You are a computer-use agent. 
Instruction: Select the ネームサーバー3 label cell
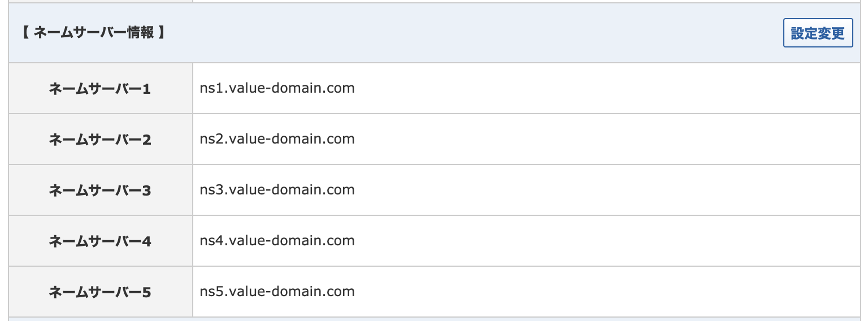(100, 190)
